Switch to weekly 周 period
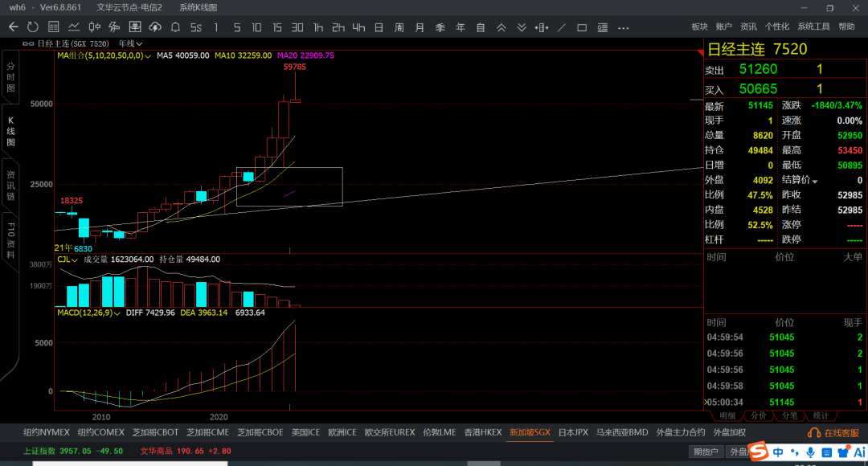868x466 pixels. pos(399,27)
